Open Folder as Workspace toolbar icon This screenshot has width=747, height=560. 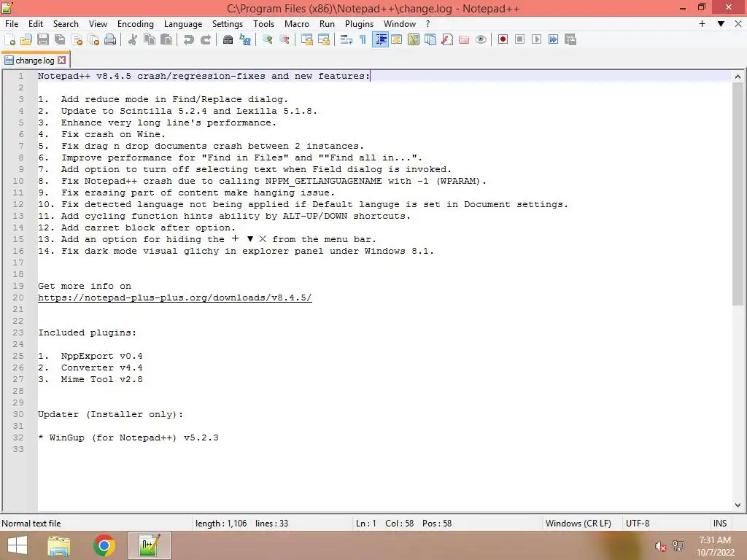pos(463,39)
